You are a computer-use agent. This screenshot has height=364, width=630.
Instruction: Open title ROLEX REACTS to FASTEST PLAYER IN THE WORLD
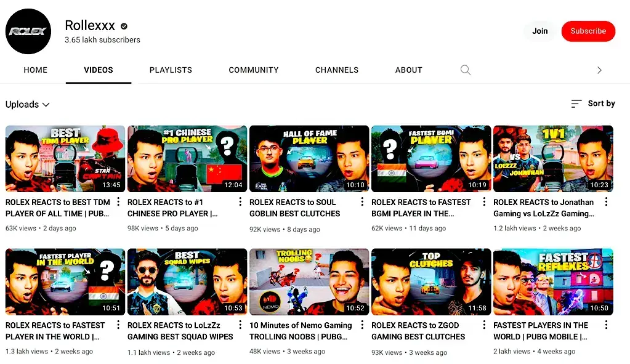(x=55, y=331)
